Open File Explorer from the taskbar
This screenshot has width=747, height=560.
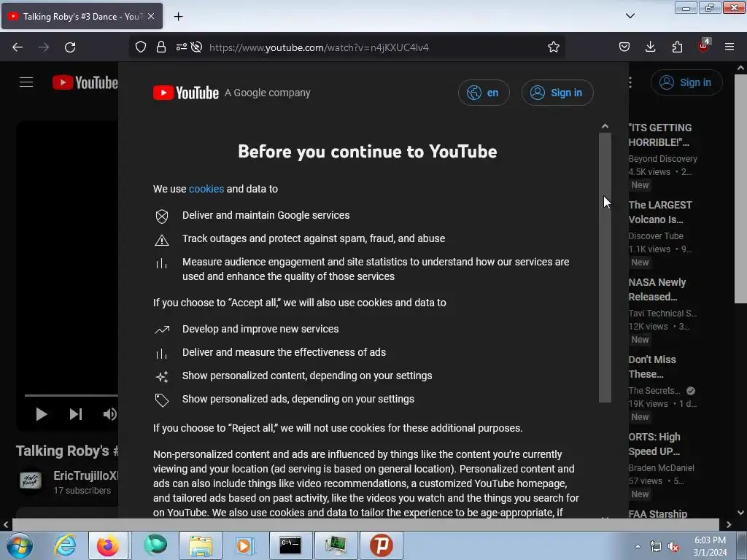click(x=201, y=545)
